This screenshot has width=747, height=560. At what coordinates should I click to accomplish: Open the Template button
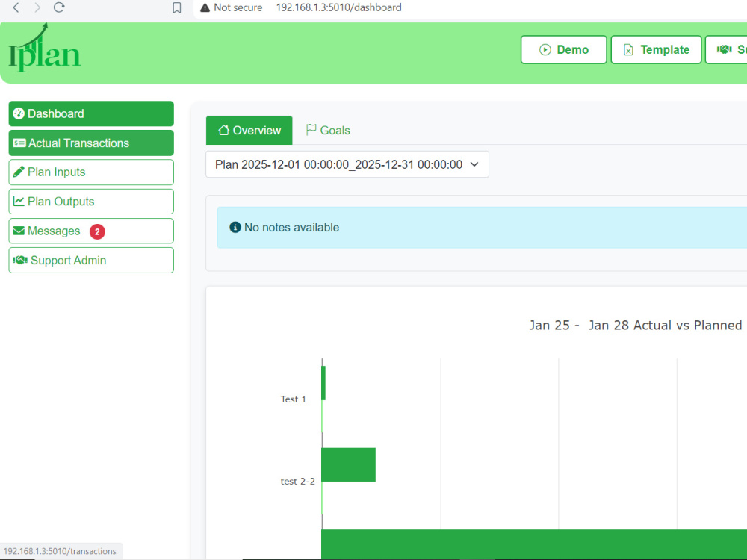[x=656, y=49]
